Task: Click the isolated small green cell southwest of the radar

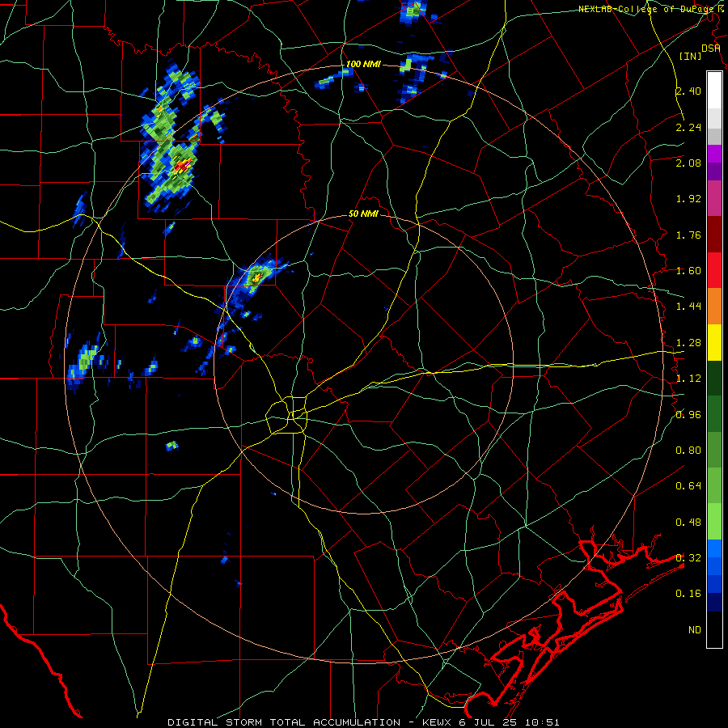Action: [x=171, y=446]
